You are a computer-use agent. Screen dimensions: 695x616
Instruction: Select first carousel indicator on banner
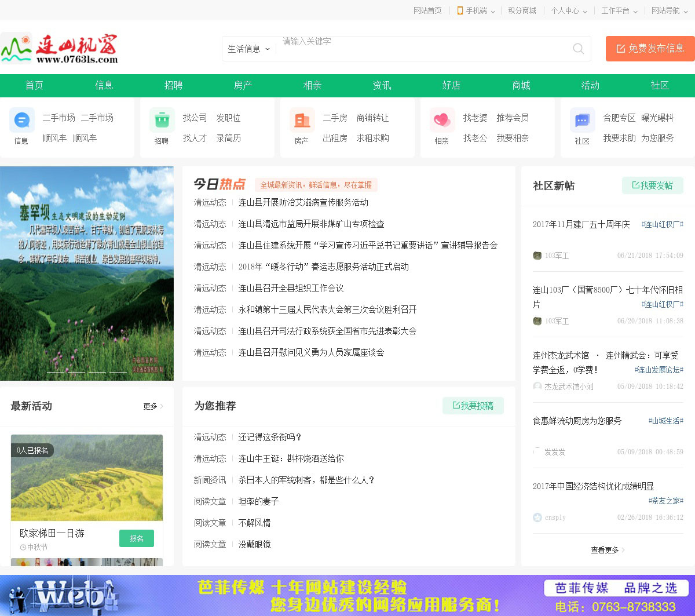[x=56, y=372]
